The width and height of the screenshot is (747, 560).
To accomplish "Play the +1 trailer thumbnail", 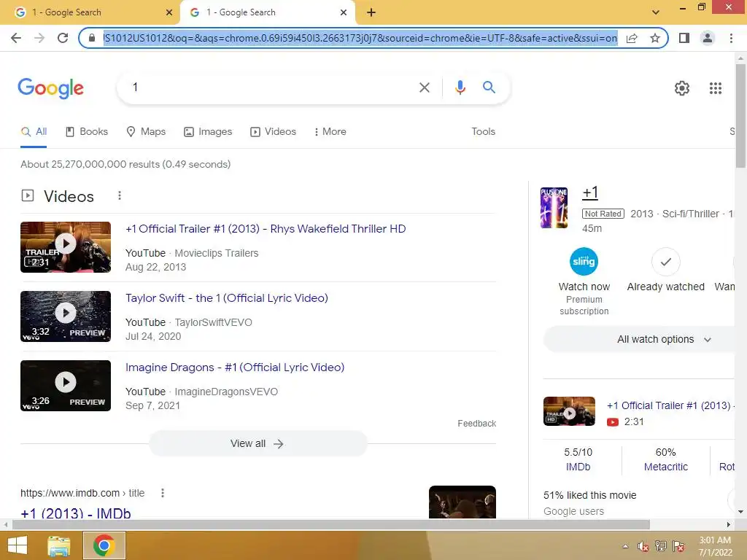I will pos(66,247).
